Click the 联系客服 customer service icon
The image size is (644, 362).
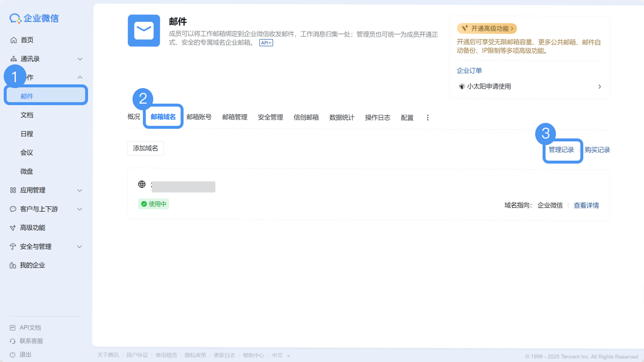(12, 341)
